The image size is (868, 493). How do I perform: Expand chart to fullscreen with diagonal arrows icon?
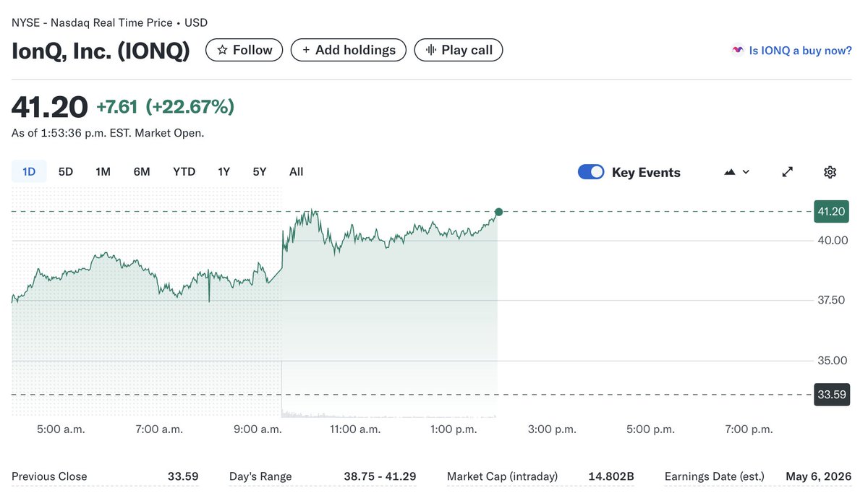click(787, 171)
